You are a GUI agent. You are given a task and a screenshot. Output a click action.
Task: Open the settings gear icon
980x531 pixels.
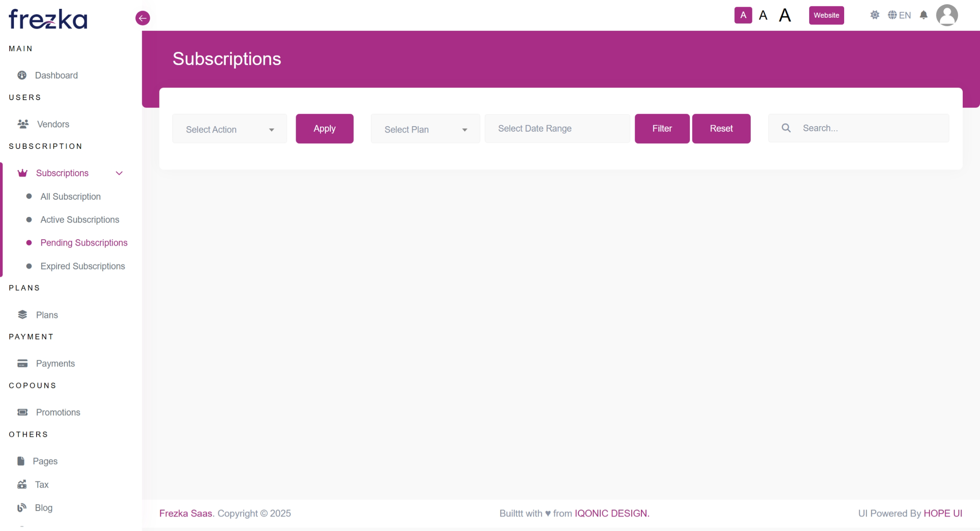click(x=874, y=15)
